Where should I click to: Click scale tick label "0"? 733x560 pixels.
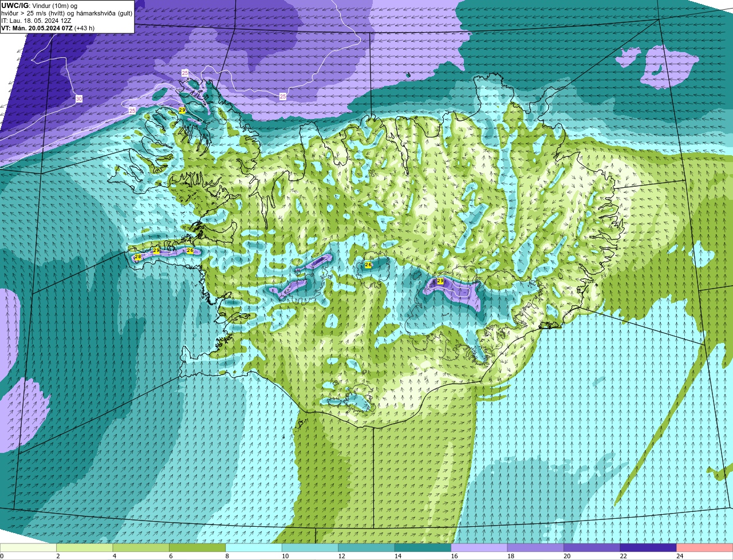(x=2, y=556)
